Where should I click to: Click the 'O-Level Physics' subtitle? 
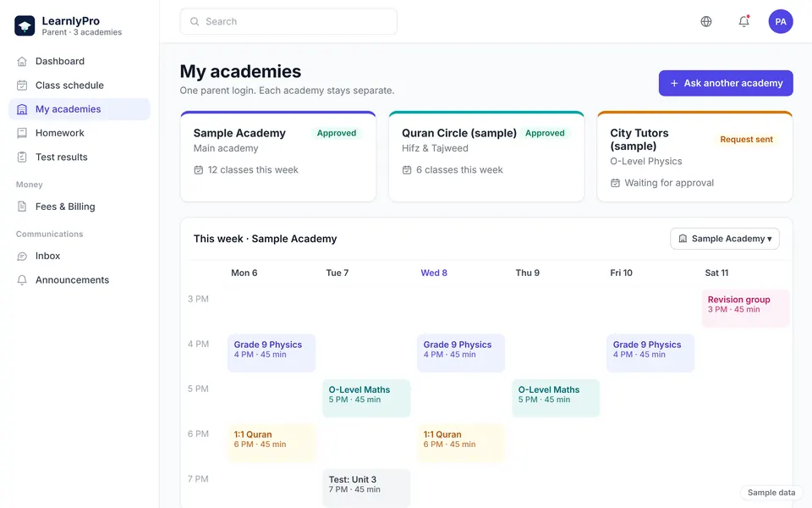click(x=645, y=161)
